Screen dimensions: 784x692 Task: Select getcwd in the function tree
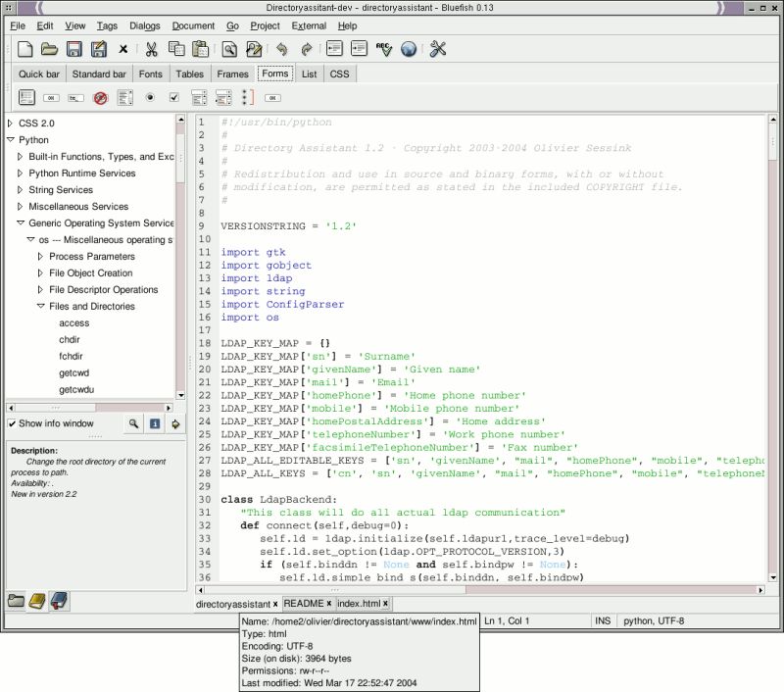coord(73,372)
